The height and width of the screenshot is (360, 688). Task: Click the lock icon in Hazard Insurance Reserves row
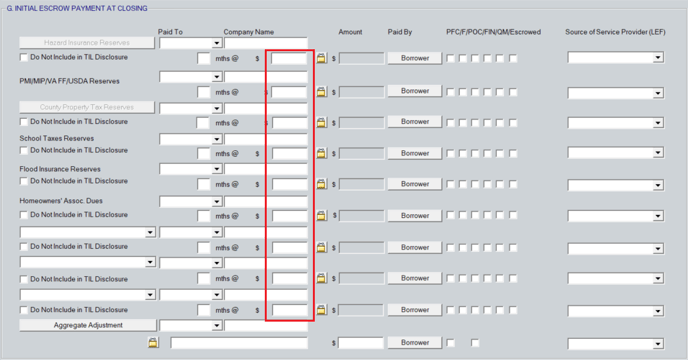[322, 58]
